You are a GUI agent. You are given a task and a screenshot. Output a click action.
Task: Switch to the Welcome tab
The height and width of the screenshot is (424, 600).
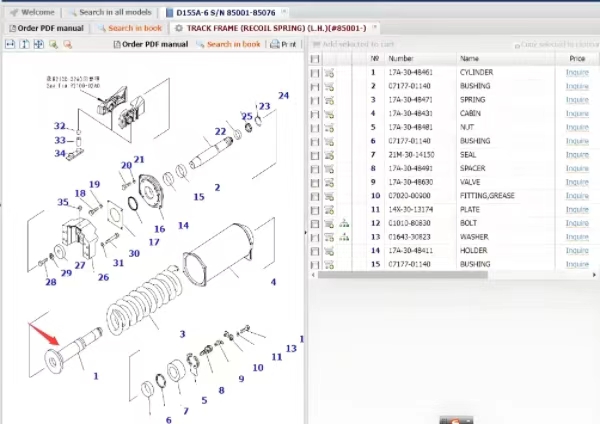pos(32,12)
